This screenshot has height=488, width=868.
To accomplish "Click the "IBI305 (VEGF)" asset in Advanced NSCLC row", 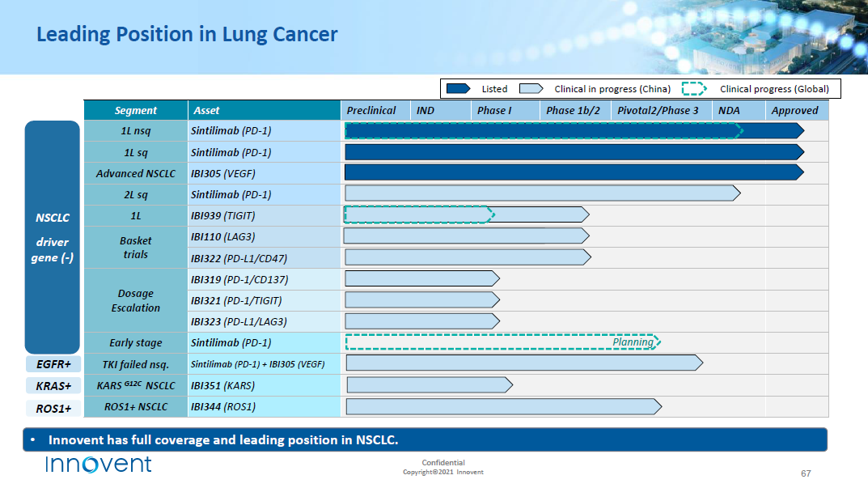I will coord(264,173).
